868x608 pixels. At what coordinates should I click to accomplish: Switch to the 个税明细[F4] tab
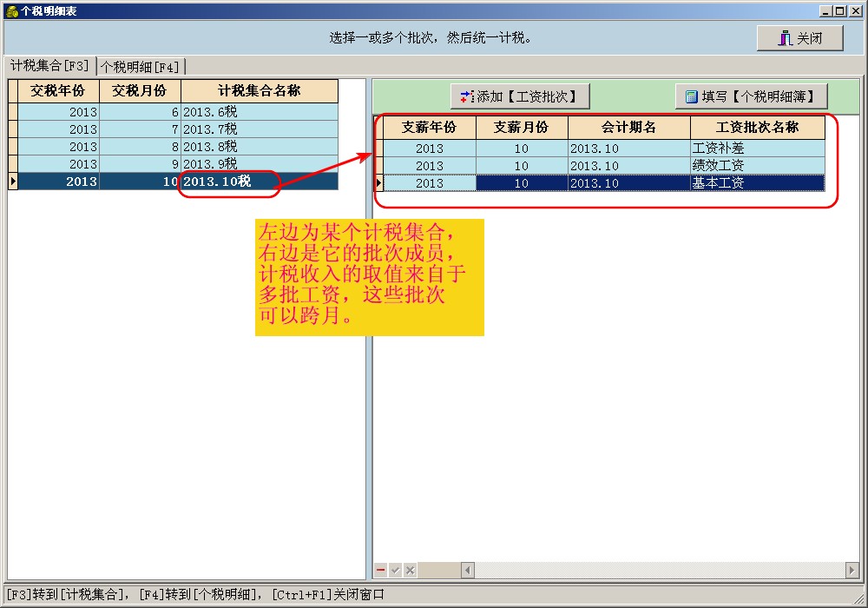click(140, 67)
